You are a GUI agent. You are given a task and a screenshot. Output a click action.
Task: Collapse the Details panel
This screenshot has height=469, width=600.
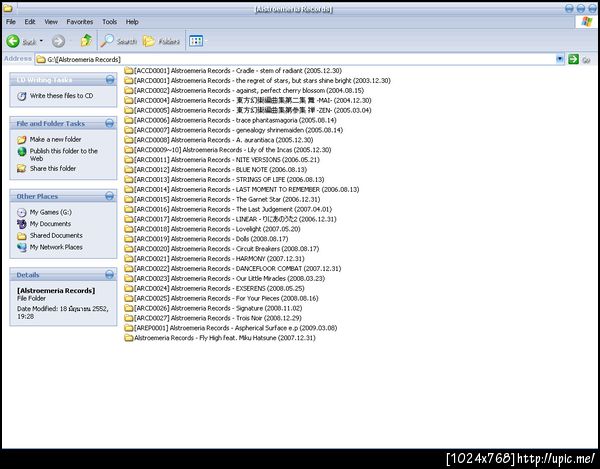pyautogui.click(x=110, y=275)
